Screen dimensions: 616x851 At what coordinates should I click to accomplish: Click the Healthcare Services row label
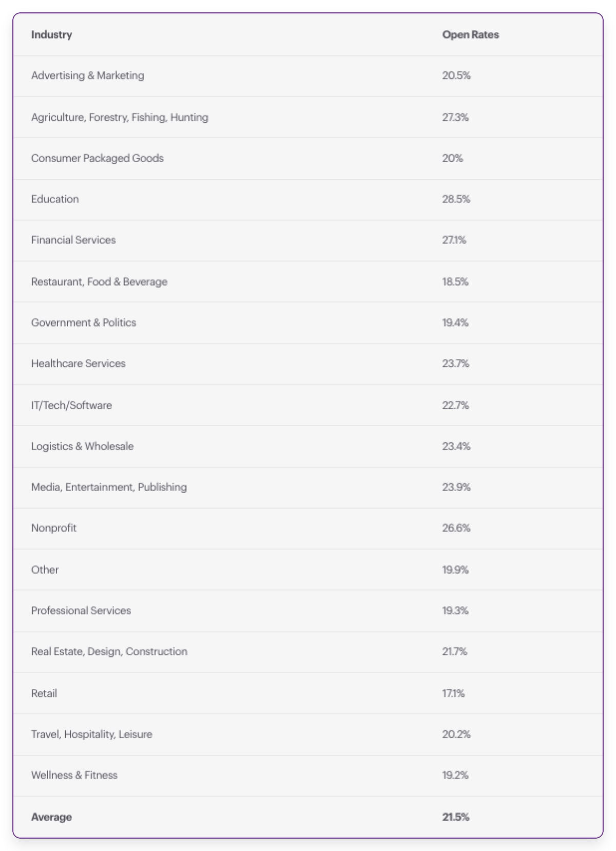click(78, 364)
